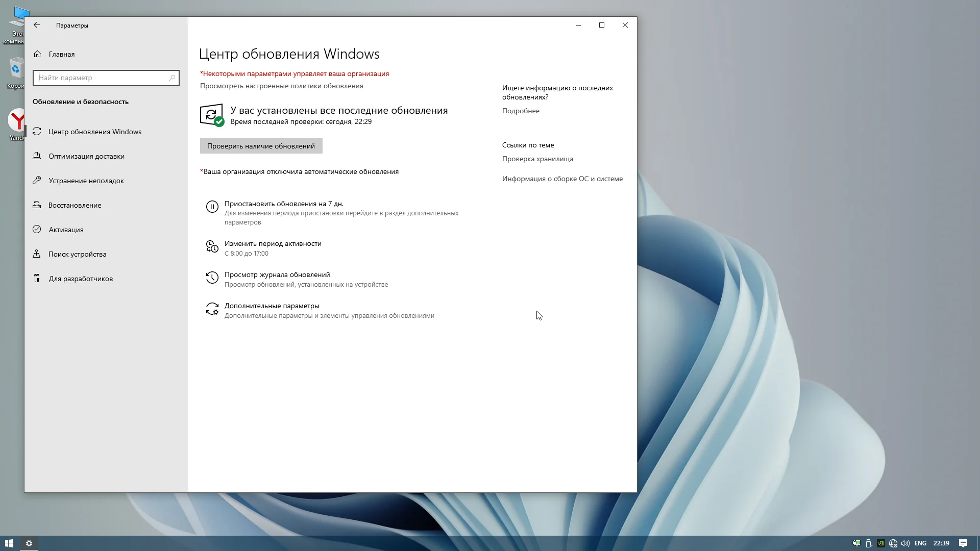
Task: Select Оптимизация доставки in sidebar
Action: click(86, 156)
